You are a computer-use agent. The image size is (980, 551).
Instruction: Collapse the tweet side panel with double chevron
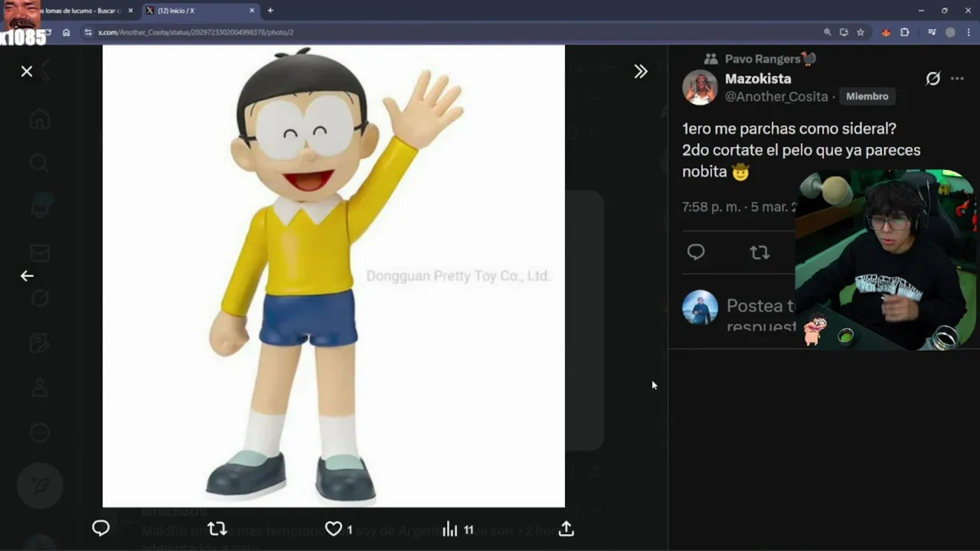pyautogui.click(x=641, y=71)
